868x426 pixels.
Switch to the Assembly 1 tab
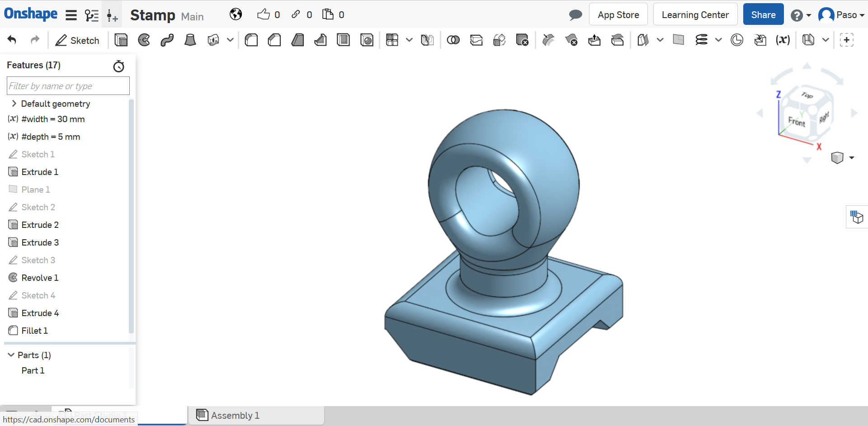tap(256, 415)
